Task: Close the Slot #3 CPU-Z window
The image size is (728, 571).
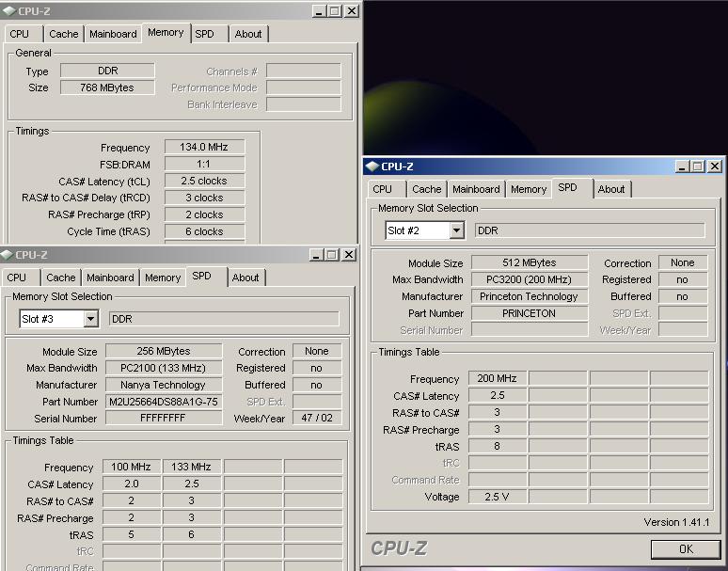Action: pos(349,254)
